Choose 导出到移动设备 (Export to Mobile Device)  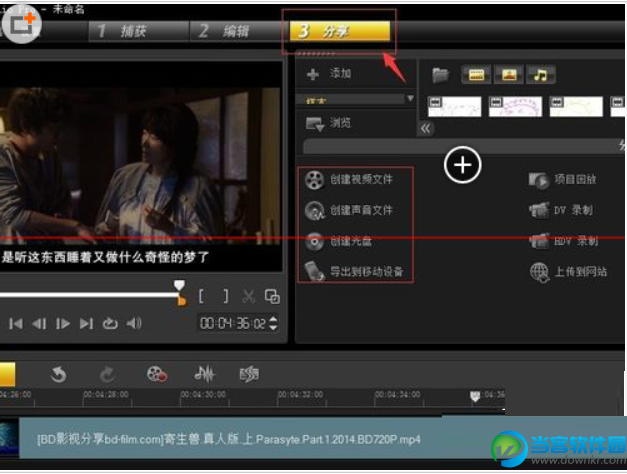354,272
